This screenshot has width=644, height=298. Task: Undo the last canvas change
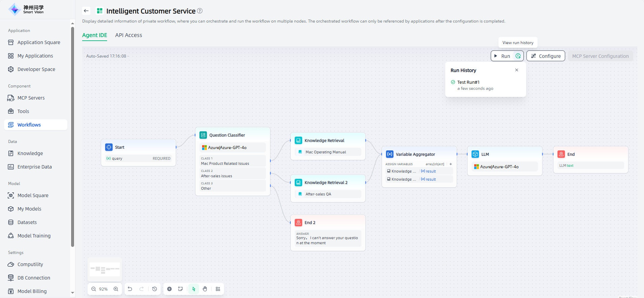[130, 289]
